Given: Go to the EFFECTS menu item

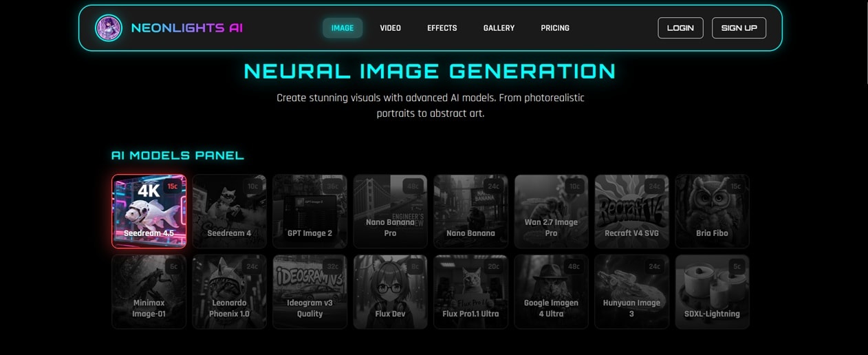Looking at the screenshot, I should pos(442,28).
